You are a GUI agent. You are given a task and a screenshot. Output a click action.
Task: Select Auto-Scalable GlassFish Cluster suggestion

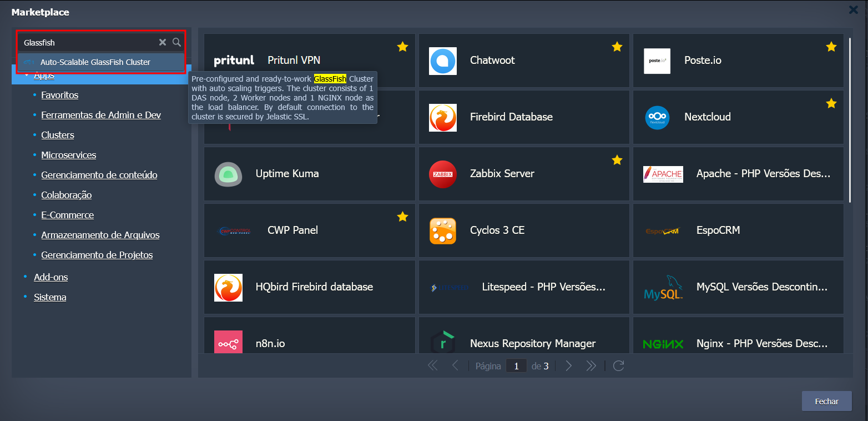tap(100, 62)
